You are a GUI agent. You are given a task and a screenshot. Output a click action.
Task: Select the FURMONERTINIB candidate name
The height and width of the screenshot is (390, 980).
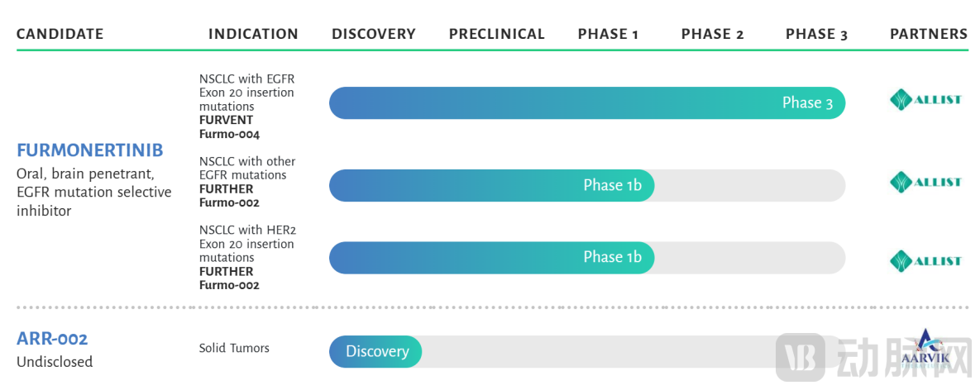pos(90,150)
